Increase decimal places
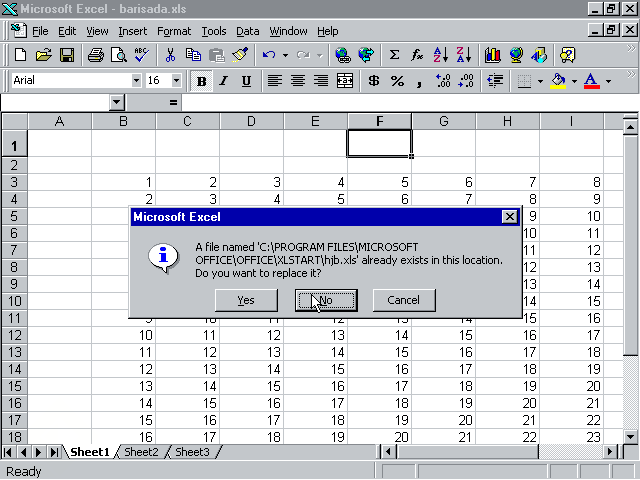Viewport: 640px width, 480px height. (x=443, y=80)
